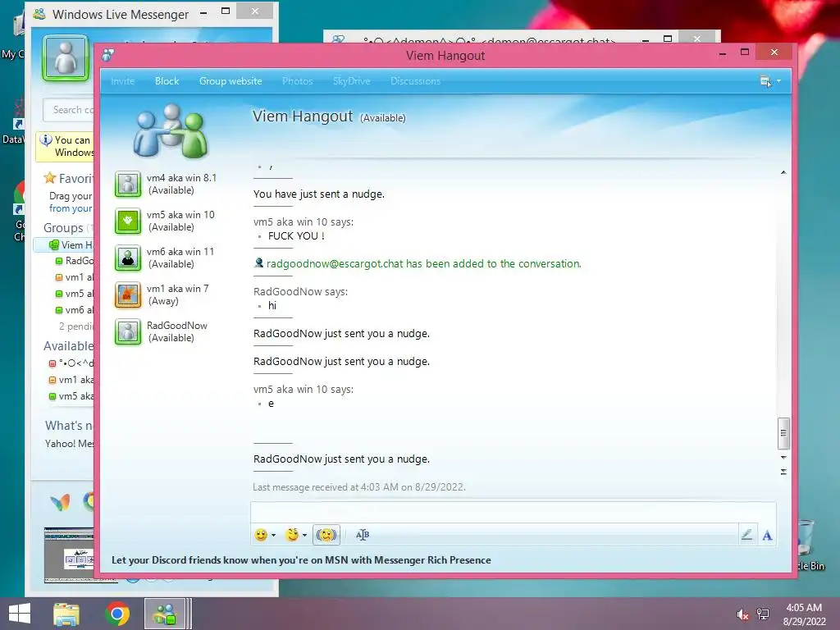
Task: Select vm6 aka win 11 avatar
Action: 128,258
